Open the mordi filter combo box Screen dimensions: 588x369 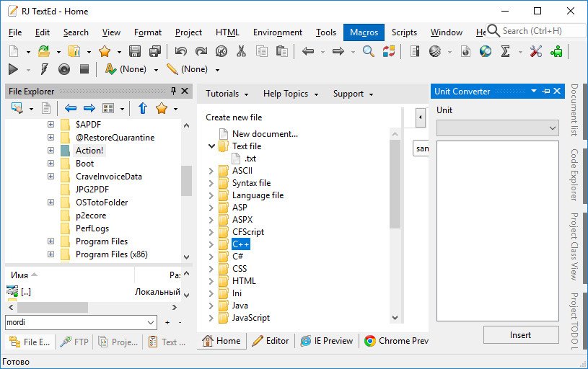(x=81, y=322)
